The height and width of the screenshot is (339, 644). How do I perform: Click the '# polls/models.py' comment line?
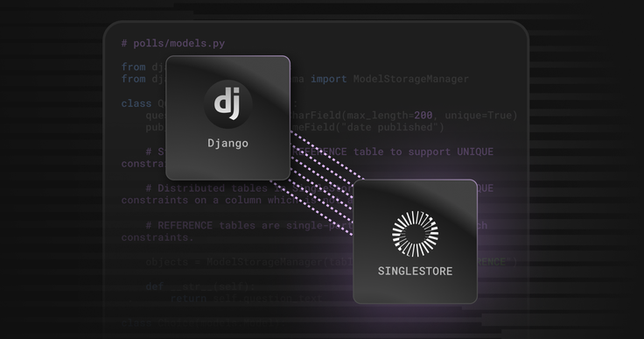[173, 43]
